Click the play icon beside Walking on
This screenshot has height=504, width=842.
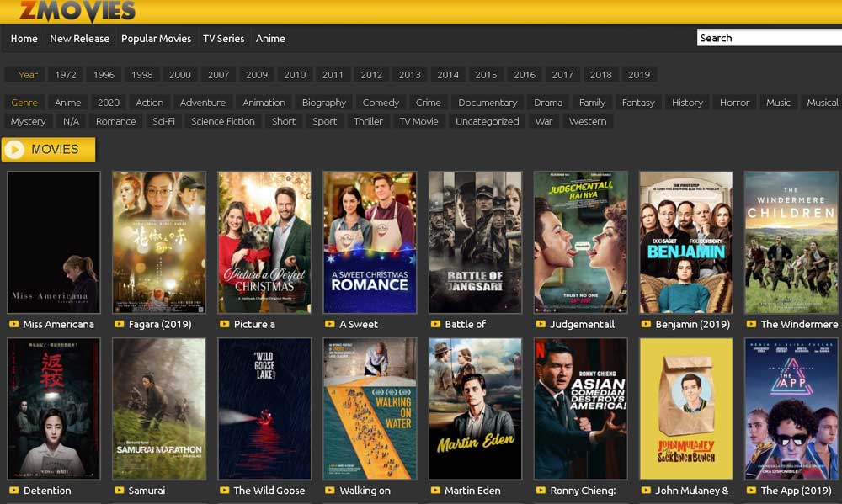330,490
